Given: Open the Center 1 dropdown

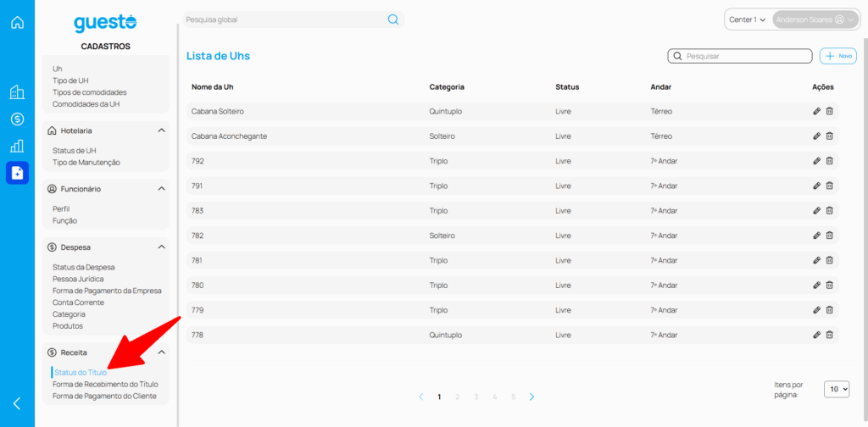Looking at the screenshot, I should (x=747, y=19).
